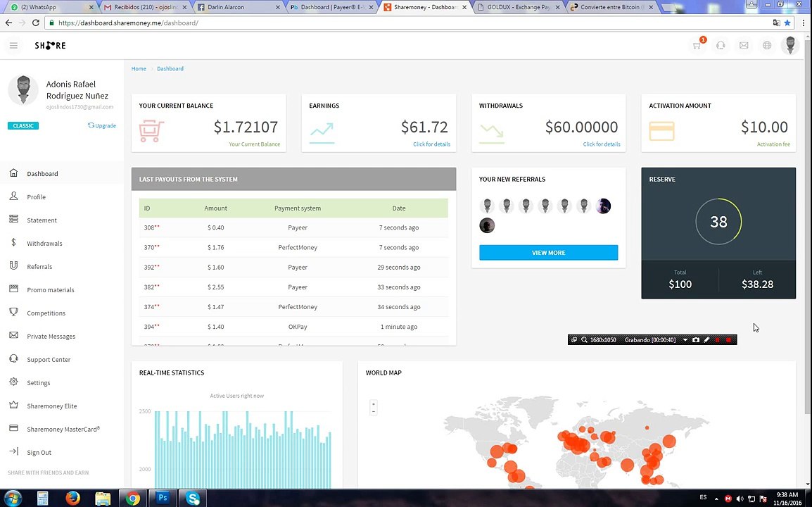812x507 pixels.
Task: Reload the page with refresh icon
Action: pos(35,23)
